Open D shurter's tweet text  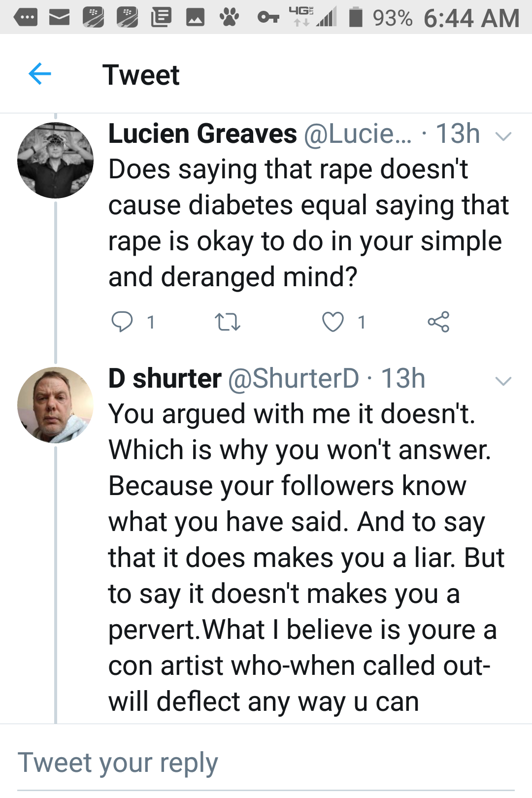pos(305,558)
